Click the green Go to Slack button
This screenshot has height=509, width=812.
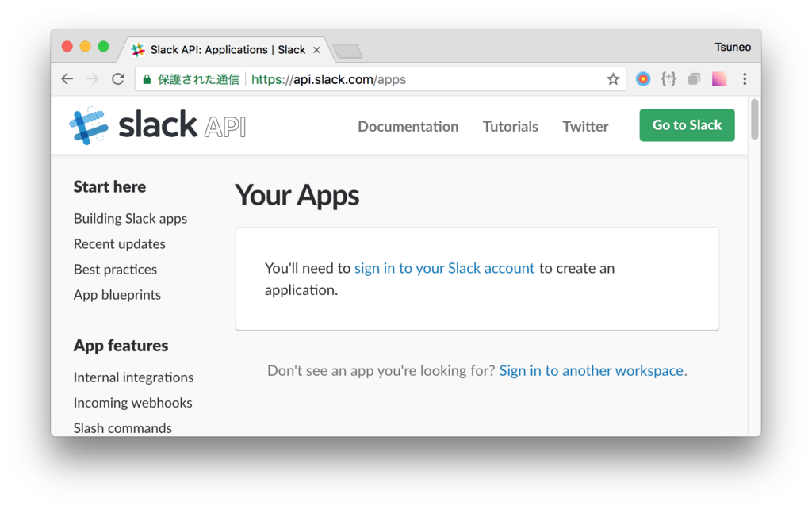point(688,125)
